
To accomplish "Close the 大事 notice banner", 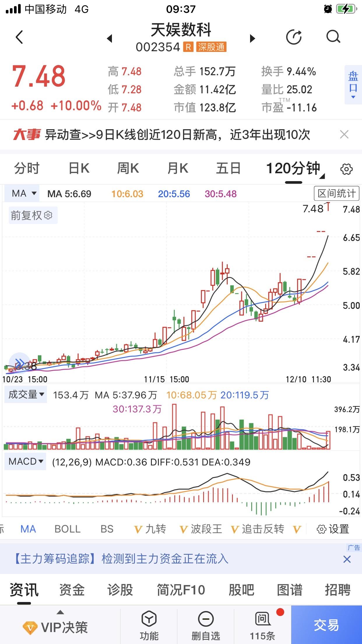I will (x=344, y=135).
